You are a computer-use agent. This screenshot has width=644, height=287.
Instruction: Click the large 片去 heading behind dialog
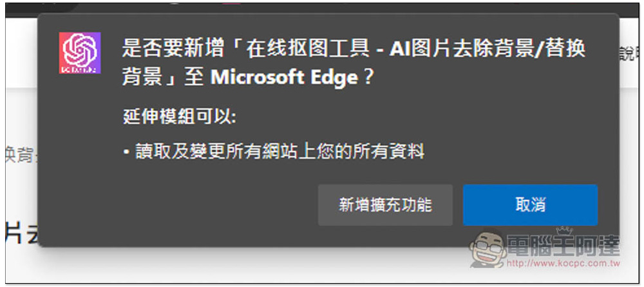[x=22, y=233]
